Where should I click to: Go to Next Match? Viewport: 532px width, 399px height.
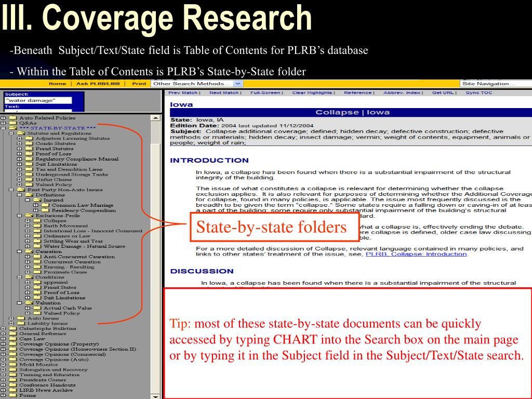pos(224,92)
